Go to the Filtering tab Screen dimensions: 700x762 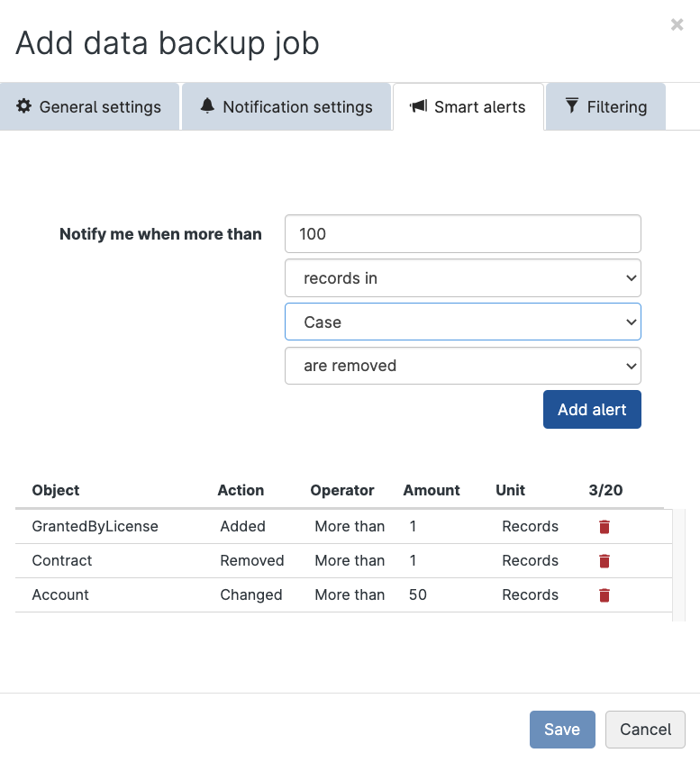605,107
